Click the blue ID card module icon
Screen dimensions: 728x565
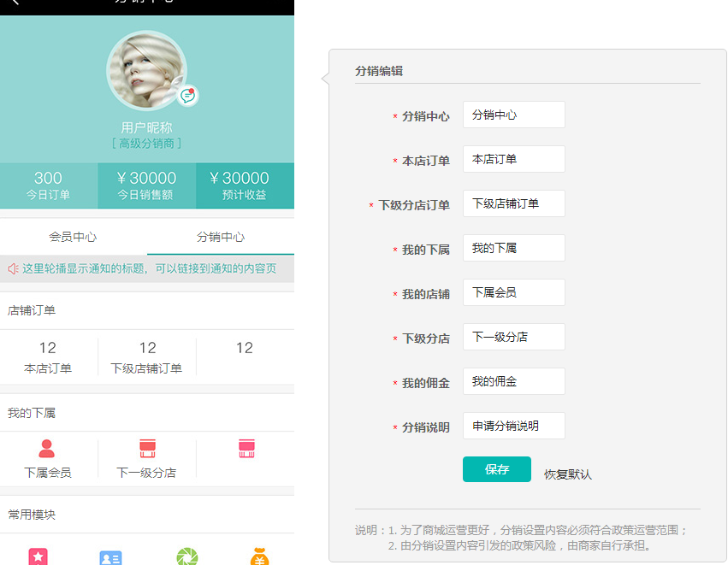point(110,557)
